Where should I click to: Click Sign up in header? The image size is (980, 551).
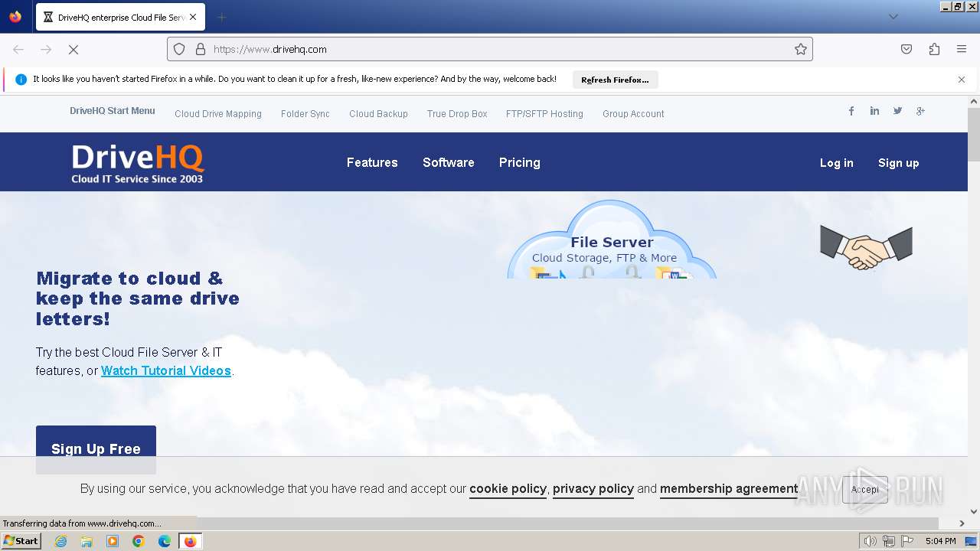point(898,163)
